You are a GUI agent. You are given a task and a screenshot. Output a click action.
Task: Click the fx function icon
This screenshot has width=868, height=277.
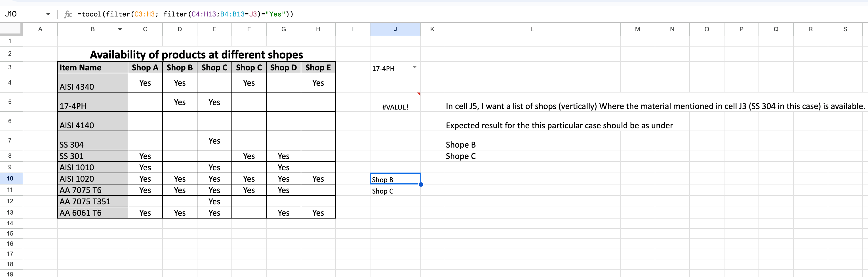coord(68,14)
